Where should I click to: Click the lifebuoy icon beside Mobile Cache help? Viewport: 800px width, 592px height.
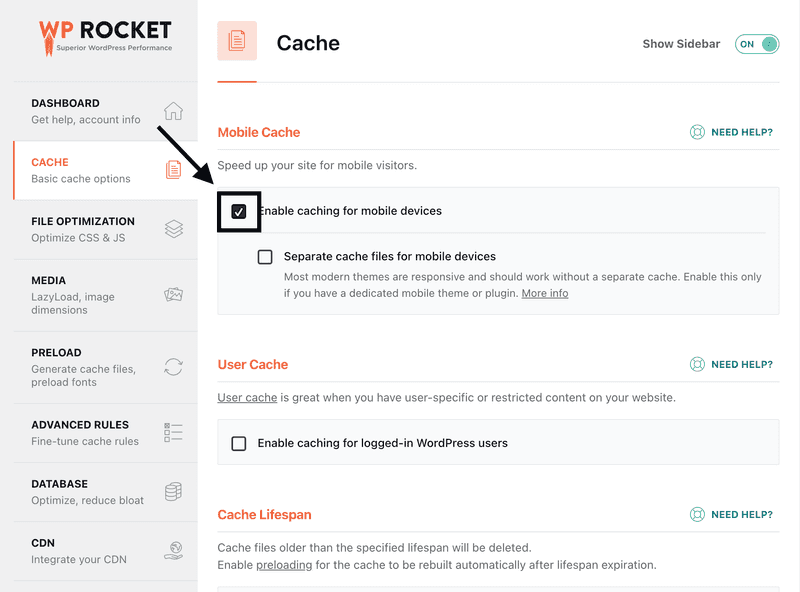[697, 132]
